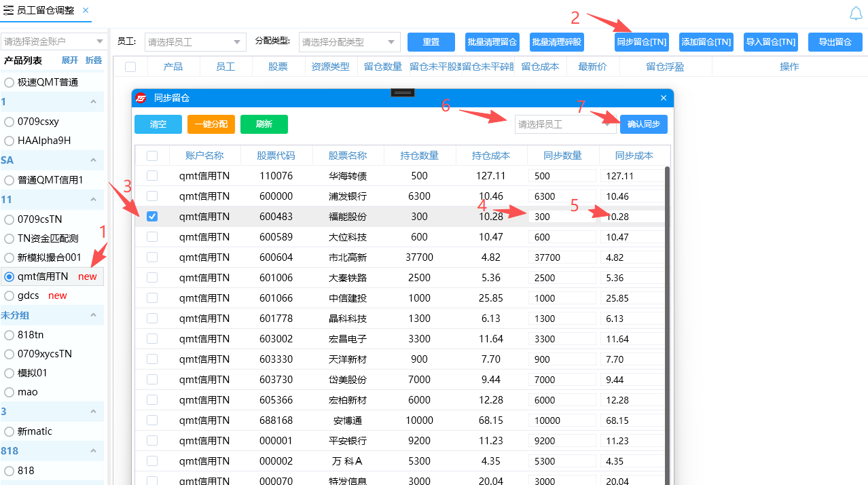Select the 0709xycsTN product radio

10,354
